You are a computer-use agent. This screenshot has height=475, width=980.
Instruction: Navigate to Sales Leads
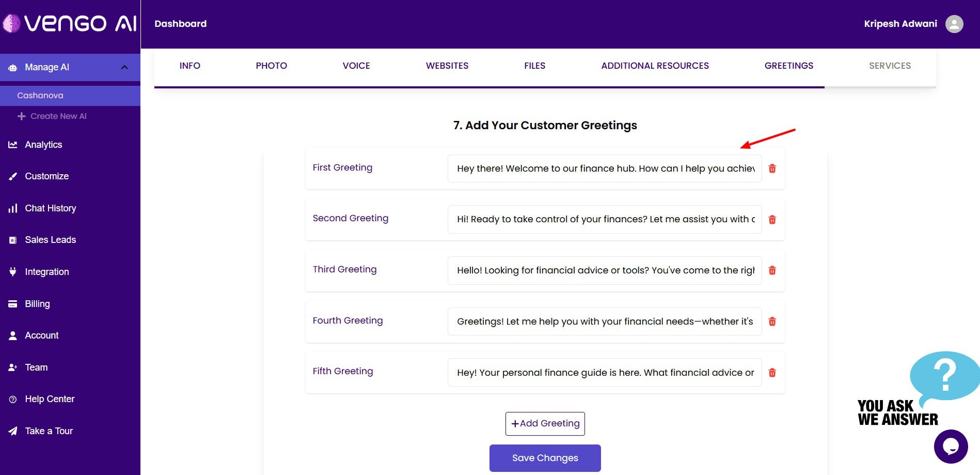(x=50, y=240)
